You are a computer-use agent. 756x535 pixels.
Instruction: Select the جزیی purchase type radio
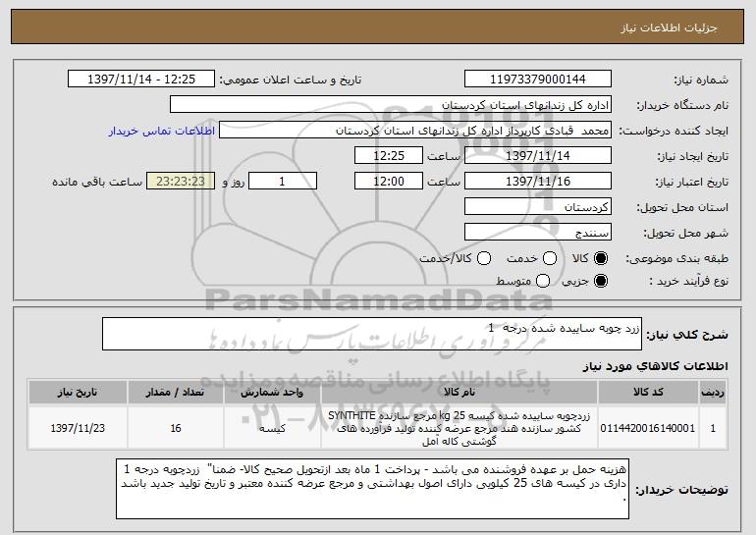click(601, 281)
